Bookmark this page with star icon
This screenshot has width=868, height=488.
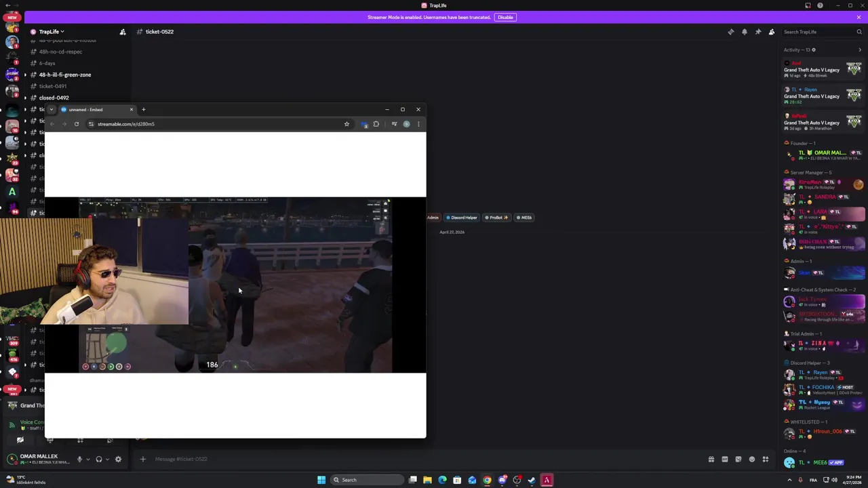[347, 124]
